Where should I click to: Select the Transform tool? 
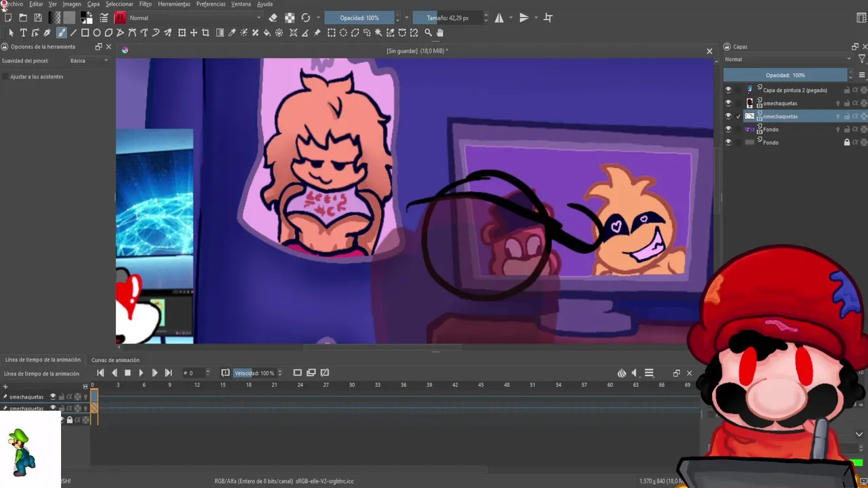[x=182, y=33]
